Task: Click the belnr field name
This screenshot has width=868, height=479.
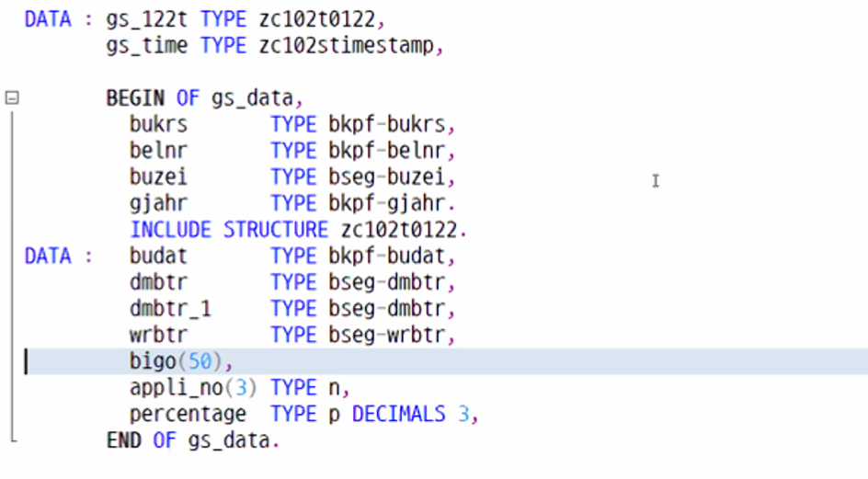Action: [x=158, y=151]
